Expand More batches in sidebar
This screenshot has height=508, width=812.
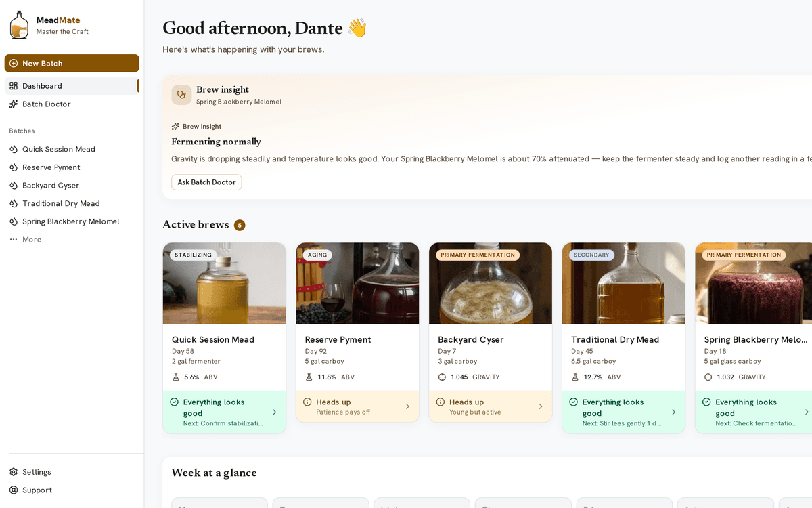(x=72, y=239)
